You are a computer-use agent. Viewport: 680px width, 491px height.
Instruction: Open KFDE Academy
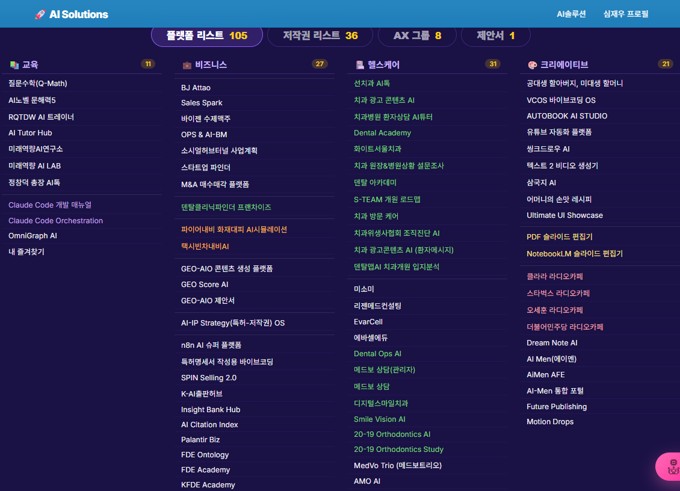[208, 485]
